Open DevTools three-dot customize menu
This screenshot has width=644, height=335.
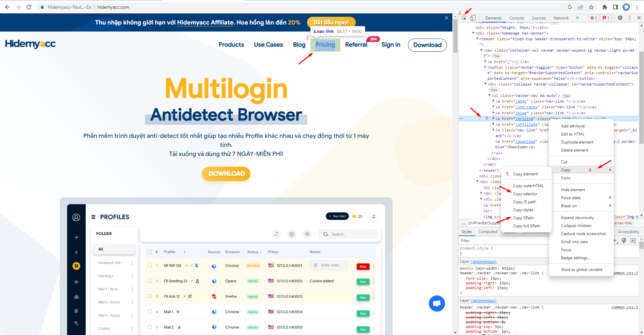(x=630, y=18)
